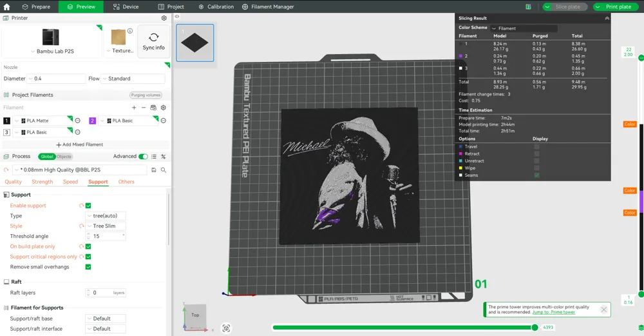This screenshot has height=336, width=644.
Task: Reset support Style to default icon
Action: click(x=81, y=226)
